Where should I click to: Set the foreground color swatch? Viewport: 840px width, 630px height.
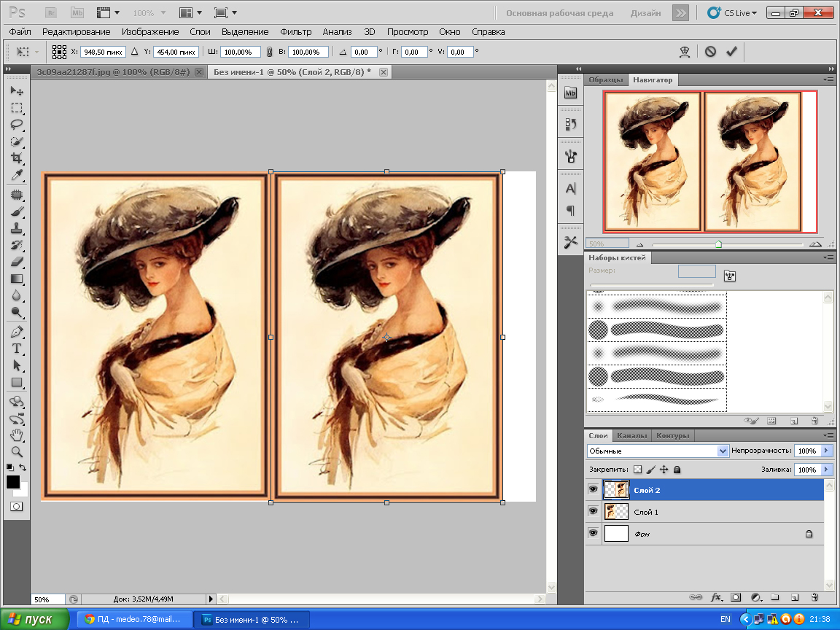click(x=13, y=481)
